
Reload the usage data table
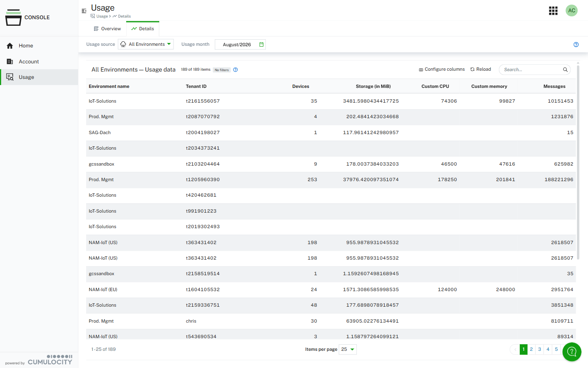click(x=481, y=69)
